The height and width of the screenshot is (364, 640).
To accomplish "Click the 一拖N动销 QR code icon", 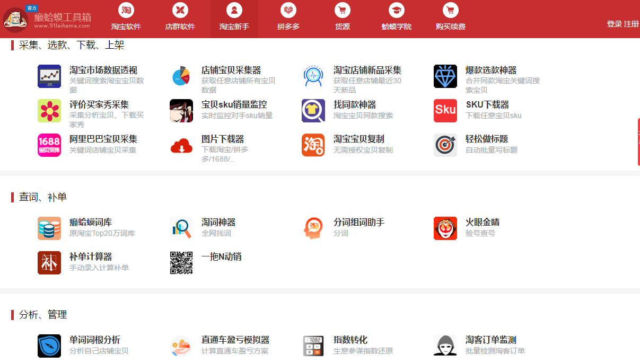I will pyautogui.click(x=181, y=263).
